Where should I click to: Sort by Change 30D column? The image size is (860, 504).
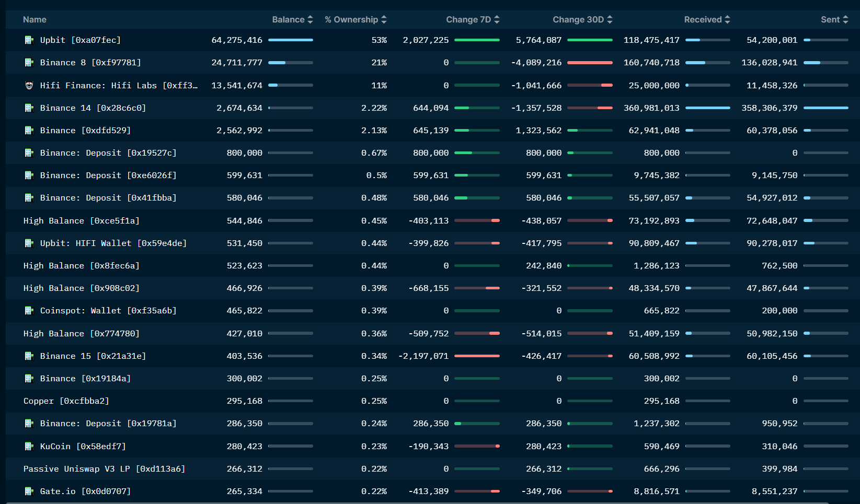pos(582,19)
